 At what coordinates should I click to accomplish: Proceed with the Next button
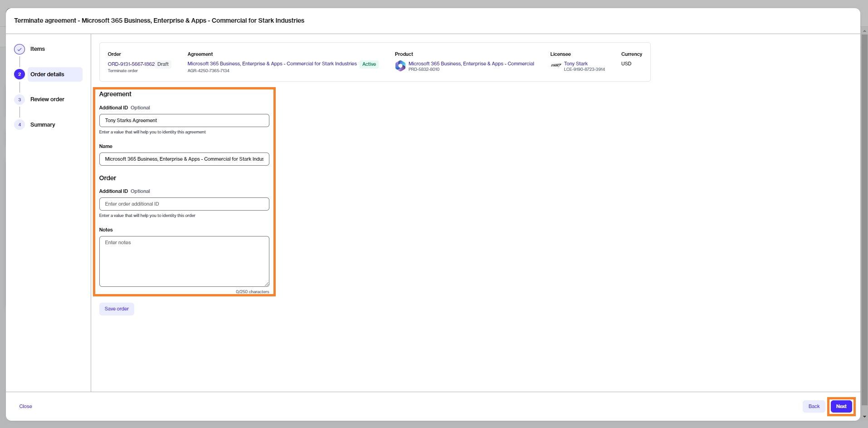point(841,407)
